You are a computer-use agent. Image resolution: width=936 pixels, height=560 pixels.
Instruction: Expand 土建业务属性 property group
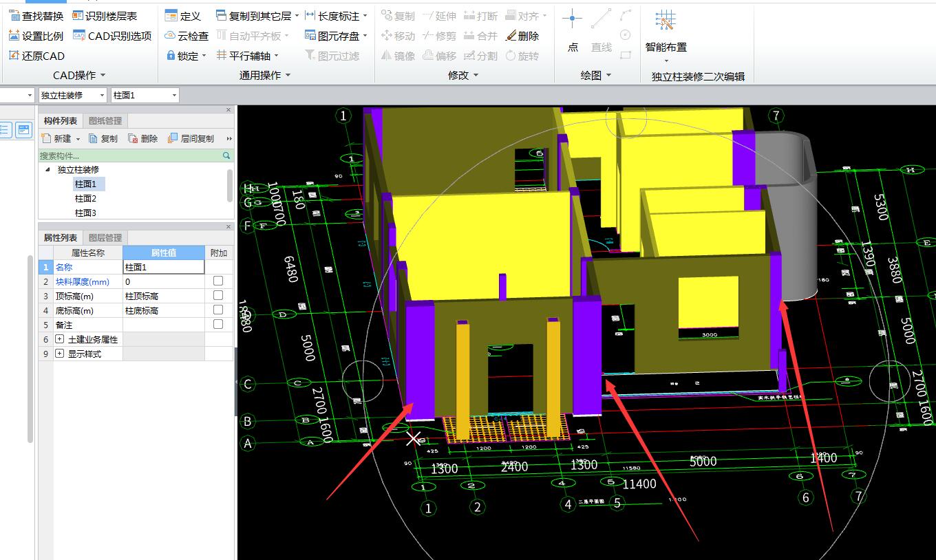[x=59, y=339]
